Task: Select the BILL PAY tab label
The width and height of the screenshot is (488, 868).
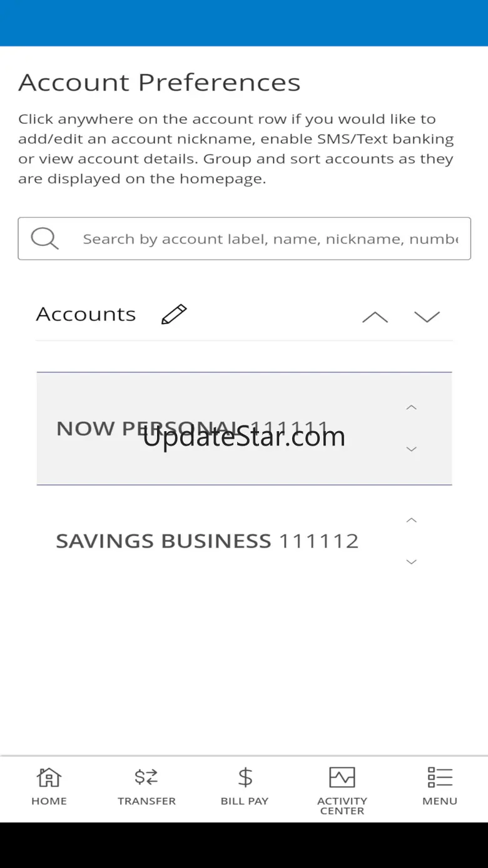Action: click(x=245, y=801)
